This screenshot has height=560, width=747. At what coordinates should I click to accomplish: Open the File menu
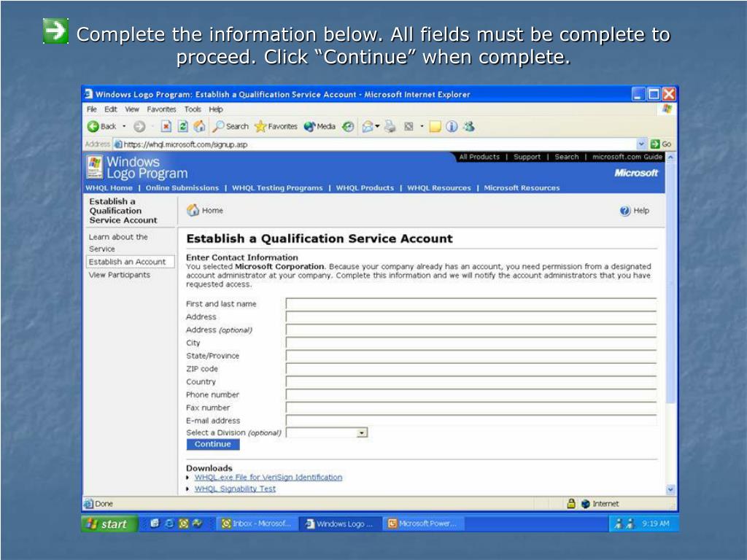(92, 109)
